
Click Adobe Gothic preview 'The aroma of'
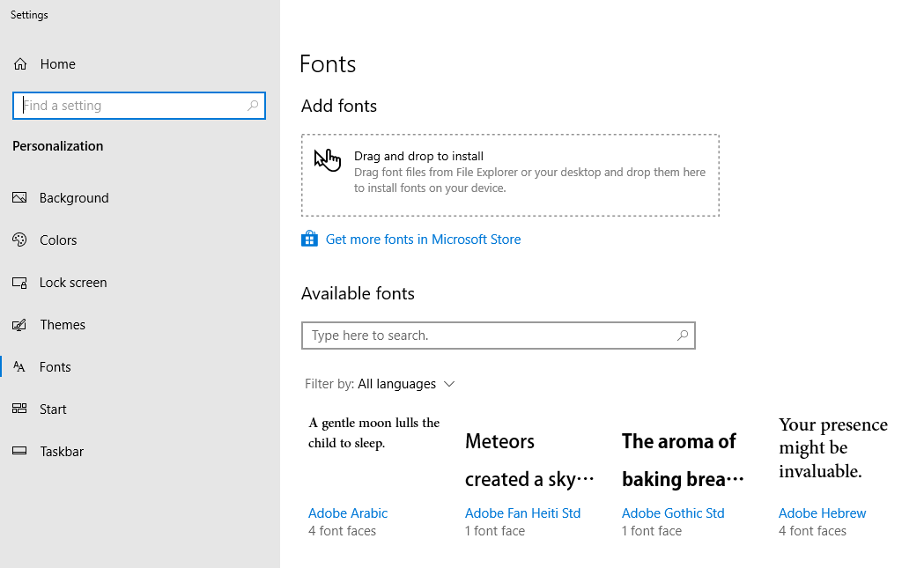pyautogui.click(x=683, y=461)
